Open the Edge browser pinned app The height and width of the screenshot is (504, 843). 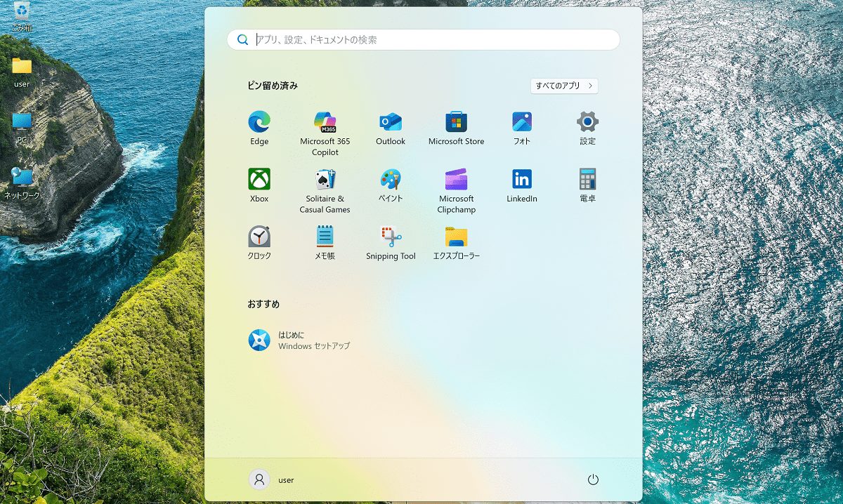tap(259, 128)
